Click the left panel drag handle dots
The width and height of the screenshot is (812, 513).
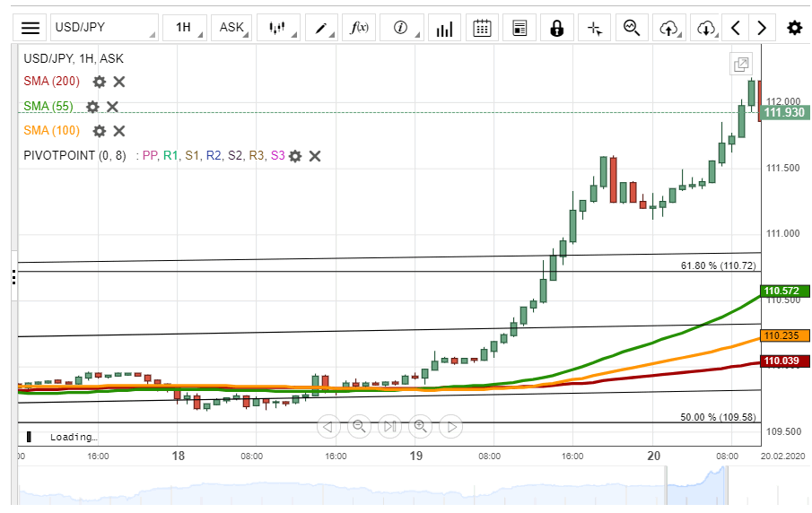pos(14,277)
